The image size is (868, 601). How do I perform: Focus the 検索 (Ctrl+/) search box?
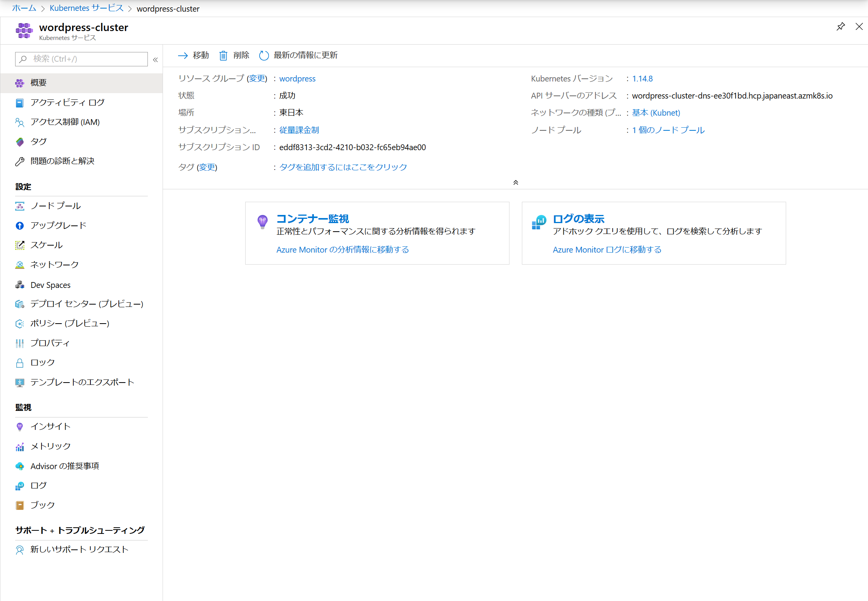(81, 59)
